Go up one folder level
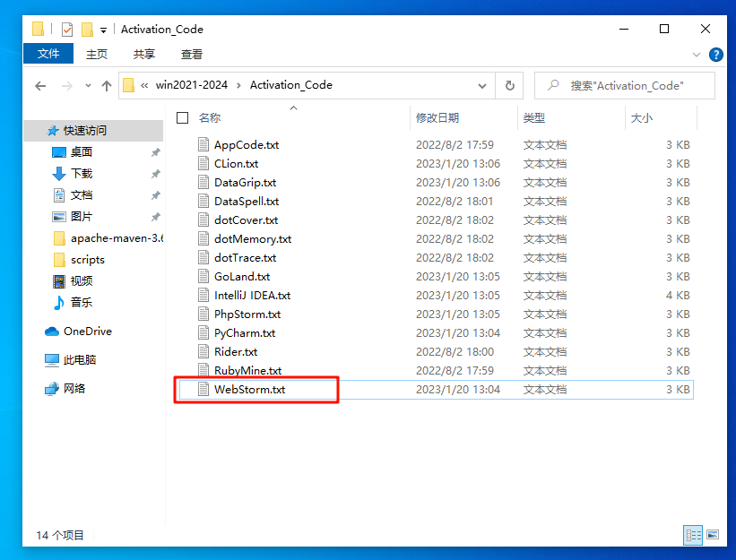Screen dimensions: 736x560 [x=107, y=86]
